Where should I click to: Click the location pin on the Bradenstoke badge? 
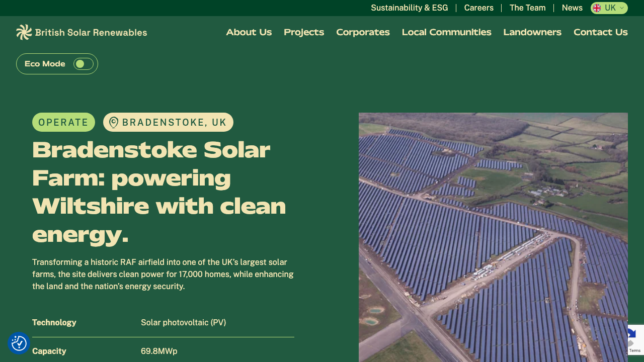(114, 122)
